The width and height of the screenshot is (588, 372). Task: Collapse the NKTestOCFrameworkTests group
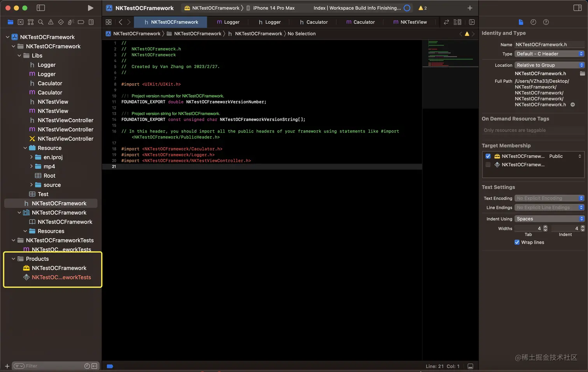pyautogui.click(x=14, y=240)
